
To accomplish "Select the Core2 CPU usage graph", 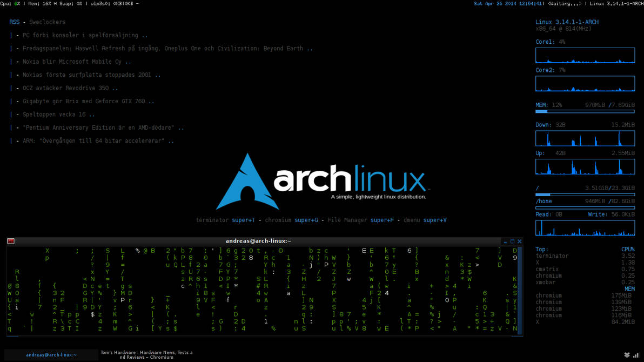I will [x=585, y=83].
